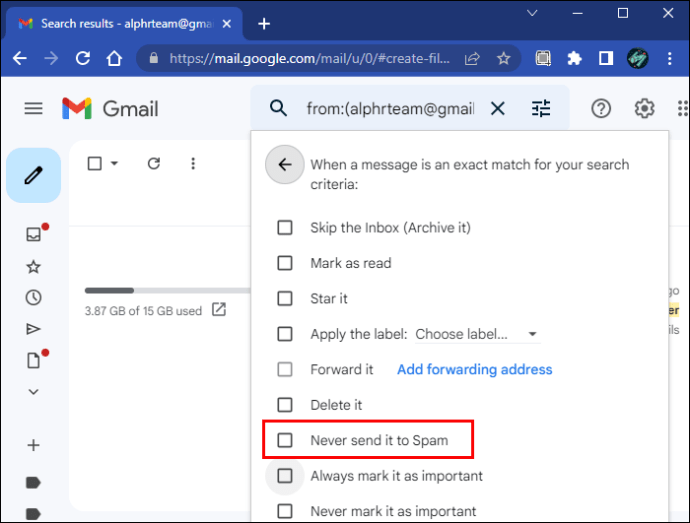Open storage management external link icon
690x523 pixels.
click(219, 309)
